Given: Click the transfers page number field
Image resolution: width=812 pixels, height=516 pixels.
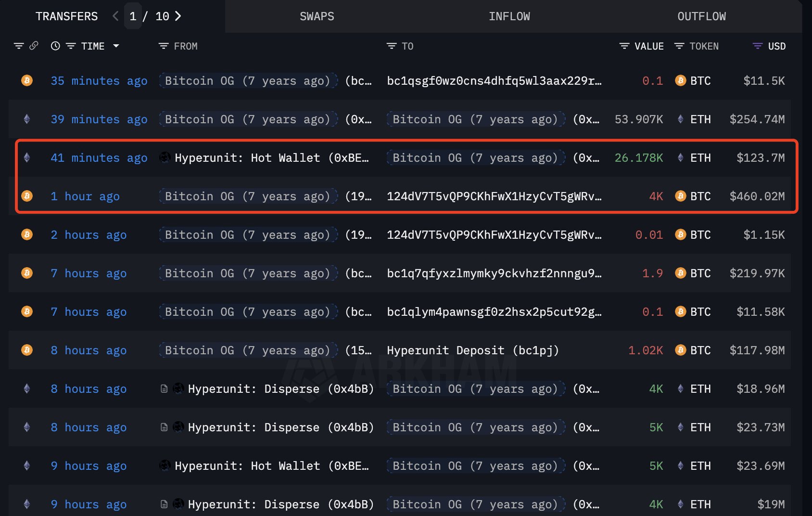Looking at the screenshot, I should [x=133, y=16].
